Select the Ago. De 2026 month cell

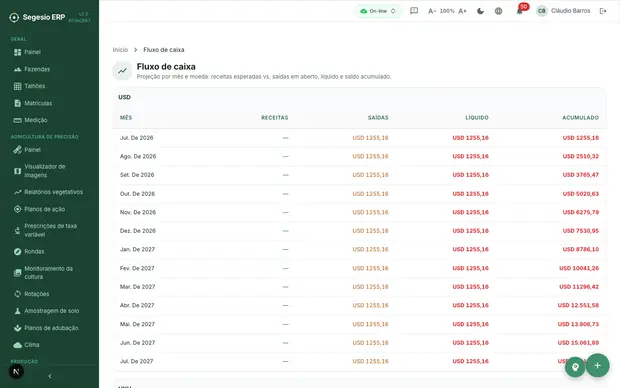(x=138, y=157)
